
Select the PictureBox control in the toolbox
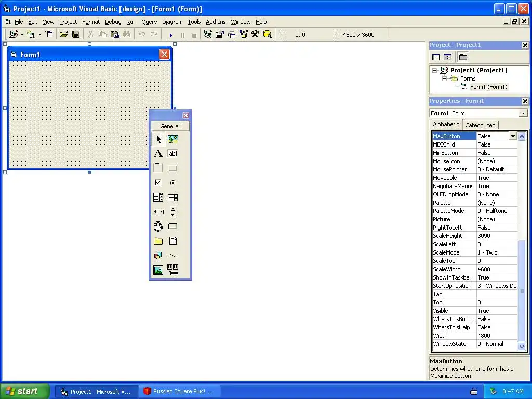[x=172, y=139]
